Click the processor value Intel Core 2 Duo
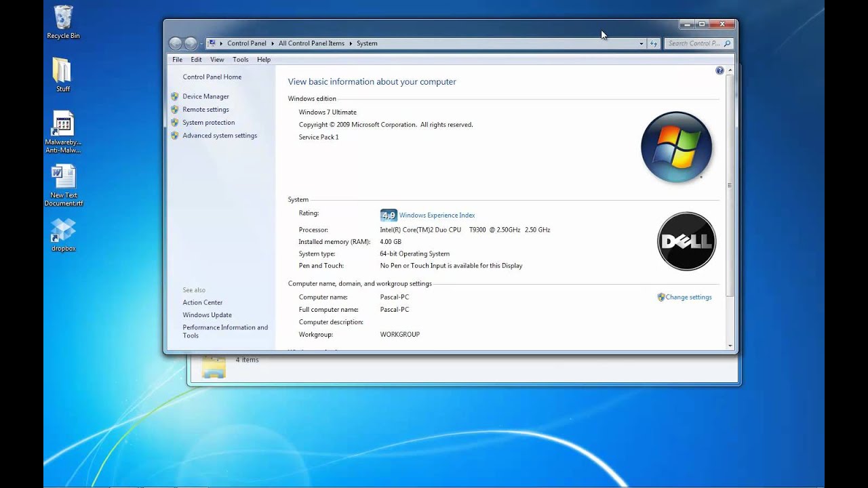The image size is (868, 488). pyautogui.click(x=465, y=230)
